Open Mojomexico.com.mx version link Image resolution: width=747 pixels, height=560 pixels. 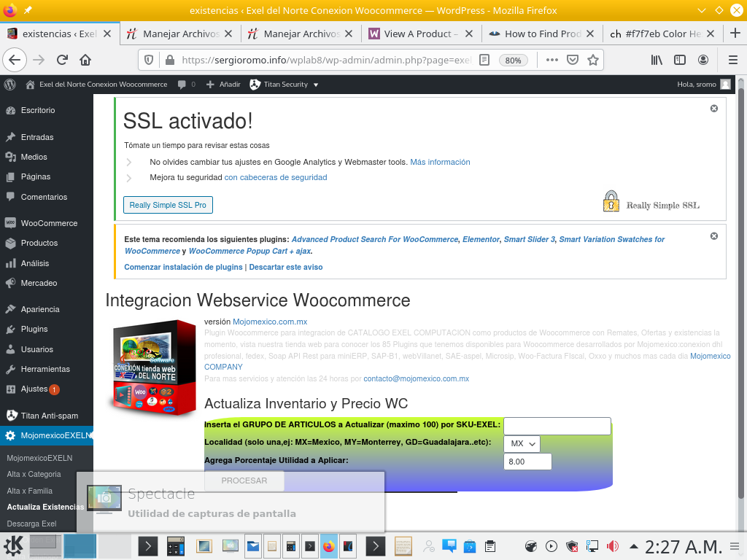270,322
